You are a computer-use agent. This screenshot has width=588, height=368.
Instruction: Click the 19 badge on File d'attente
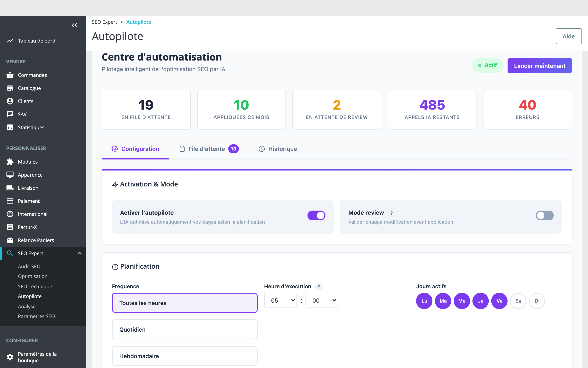click(234, 149)
